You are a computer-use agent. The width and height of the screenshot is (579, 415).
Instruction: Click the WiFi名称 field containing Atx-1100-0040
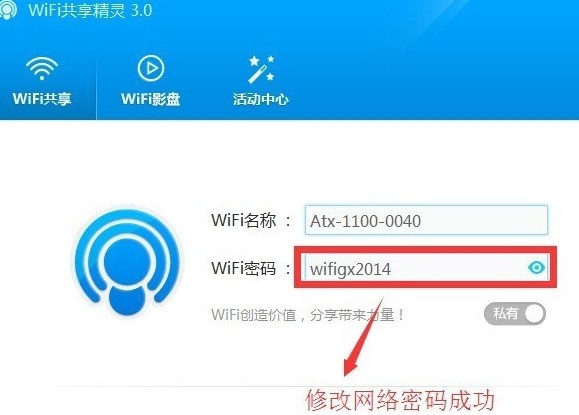click(426, 220)
